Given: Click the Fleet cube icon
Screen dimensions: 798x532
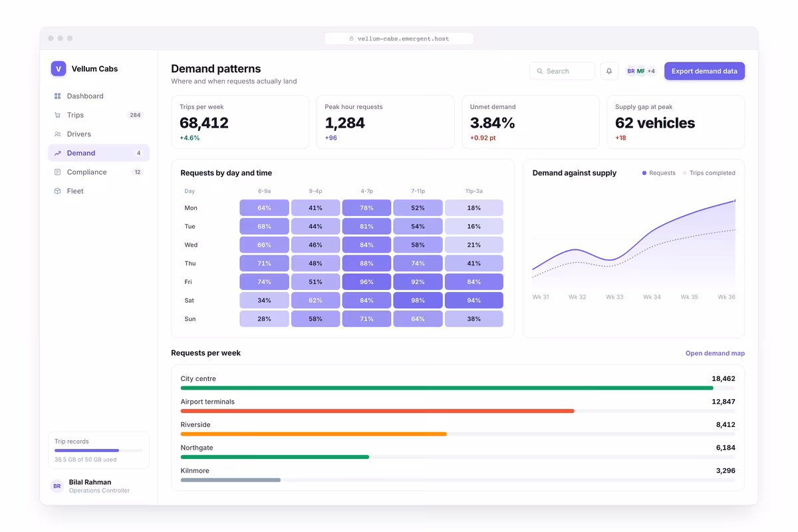Looking at the screenshot, I should tap(58, 191).
